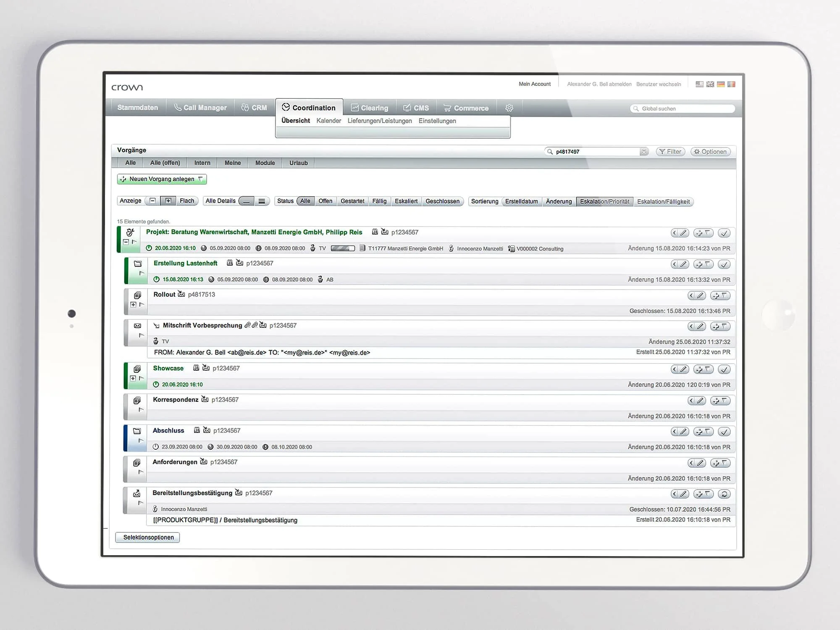Image resolution: width=840 pixels, height=630 pixels.
Task: Switch Anzeige to Flach view
Action: coord(187,201)
